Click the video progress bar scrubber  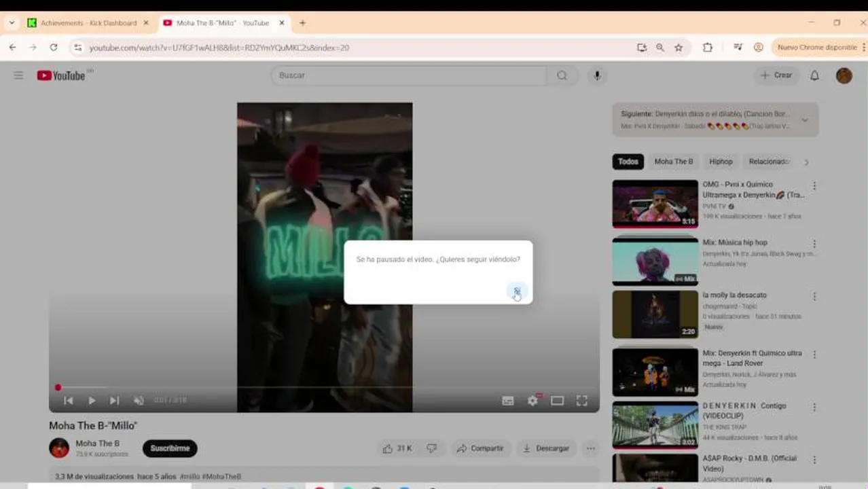[x=58, y=387]
